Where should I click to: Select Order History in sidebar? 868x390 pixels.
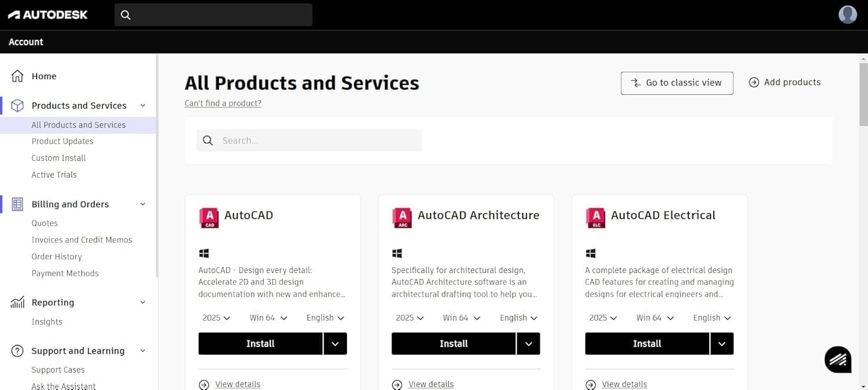[x=57, y=256]
